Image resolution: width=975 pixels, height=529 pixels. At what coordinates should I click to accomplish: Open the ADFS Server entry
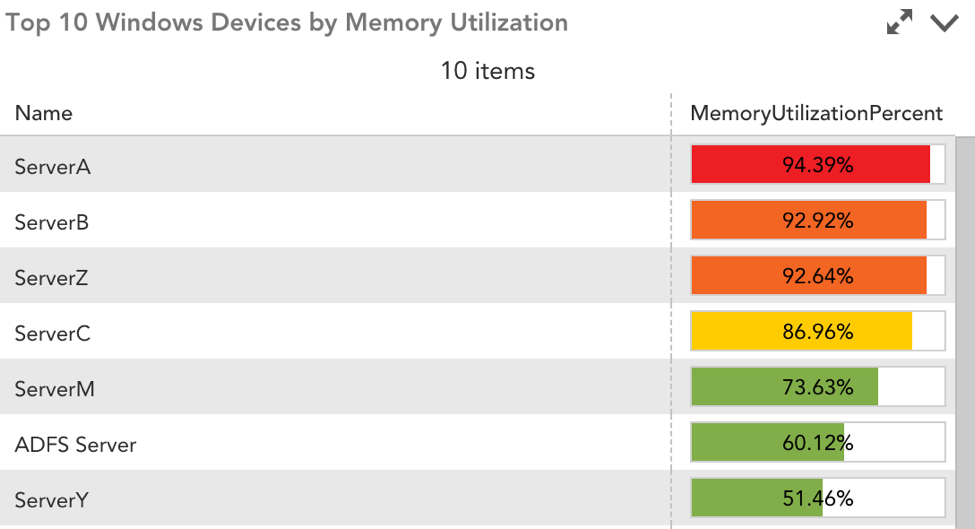75,444
